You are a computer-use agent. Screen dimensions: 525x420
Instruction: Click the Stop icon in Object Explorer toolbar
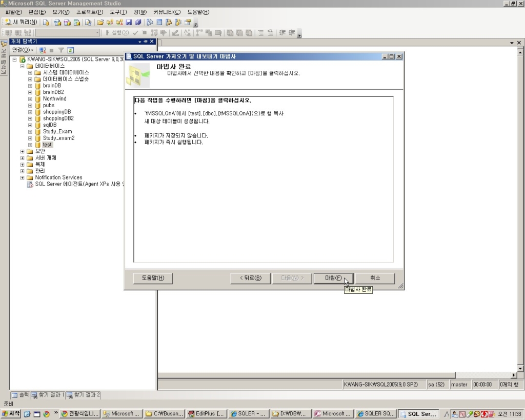tap(52, 50)
